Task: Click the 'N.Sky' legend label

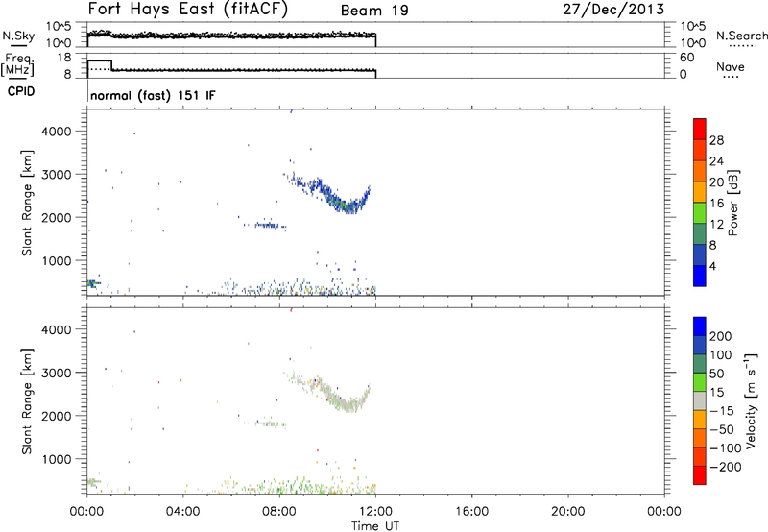Action: point(18,36)
